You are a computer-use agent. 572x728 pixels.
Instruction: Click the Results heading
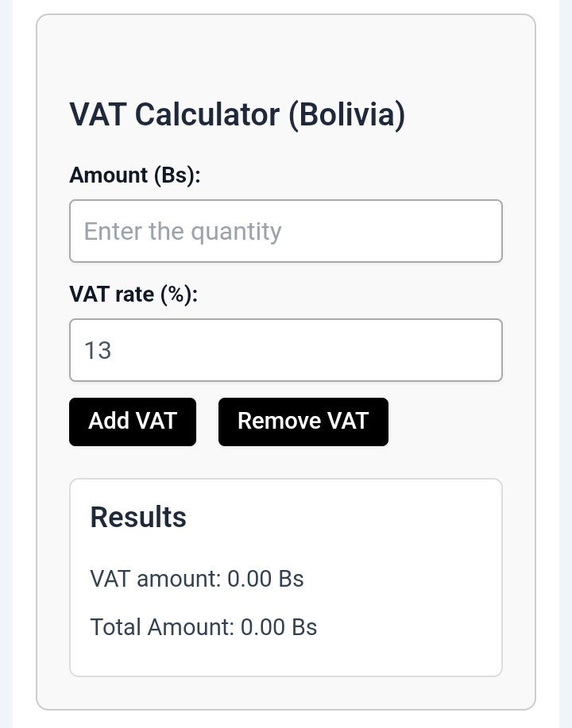tap(138, 517)
